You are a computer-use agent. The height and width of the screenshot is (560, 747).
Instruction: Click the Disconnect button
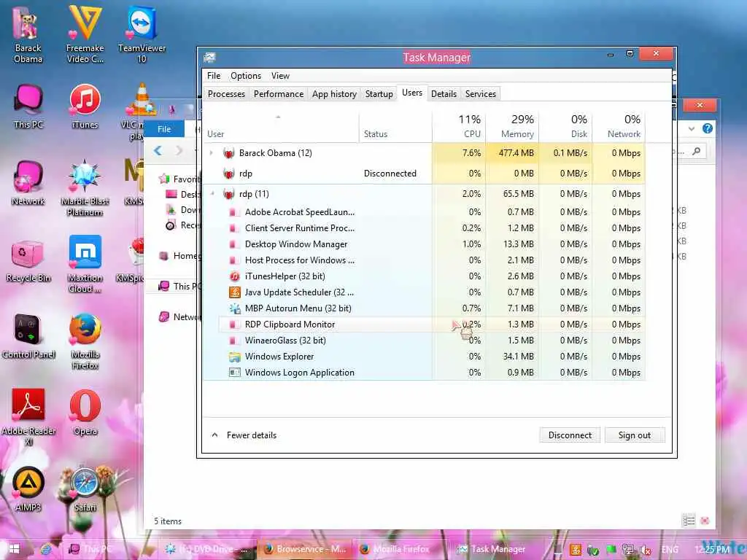(x=570, y=435)
